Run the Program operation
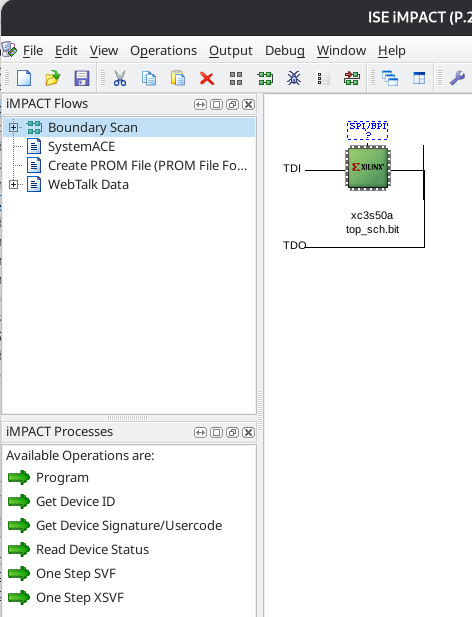Image resolution: width=472 pixels, height=617 pixels. (x=62, y=477)
